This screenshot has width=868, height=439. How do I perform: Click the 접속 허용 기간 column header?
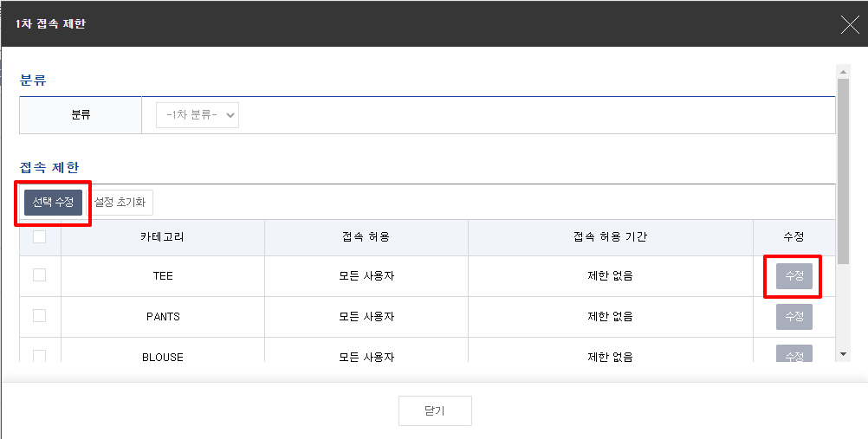(x=610, y=237)
